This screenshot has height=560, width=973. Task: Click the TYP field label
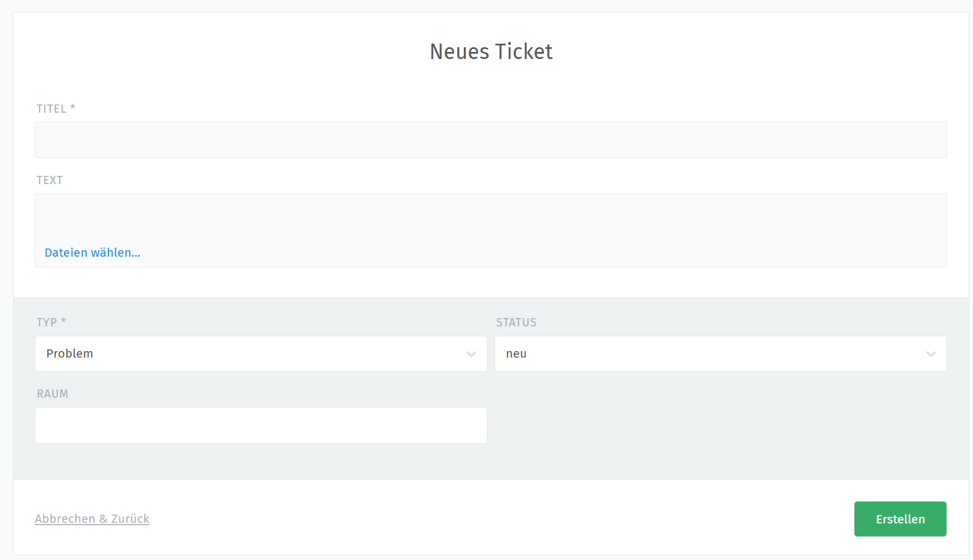(x=47, y=322)
